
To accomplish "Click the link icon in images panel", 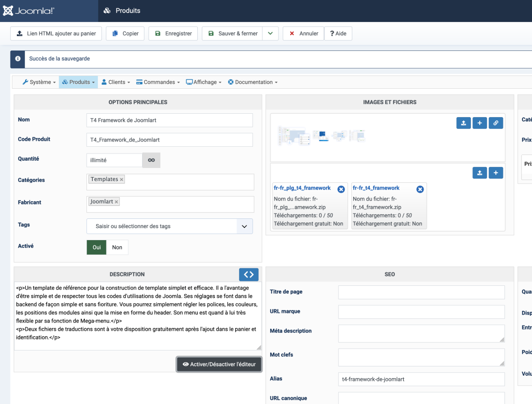I will point(496,123).
